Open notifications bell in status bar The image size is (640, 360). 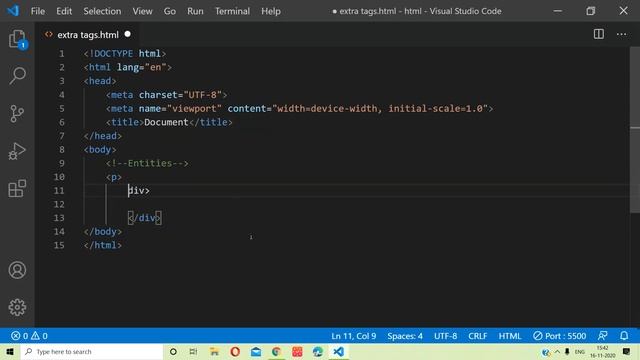[624, 336]
